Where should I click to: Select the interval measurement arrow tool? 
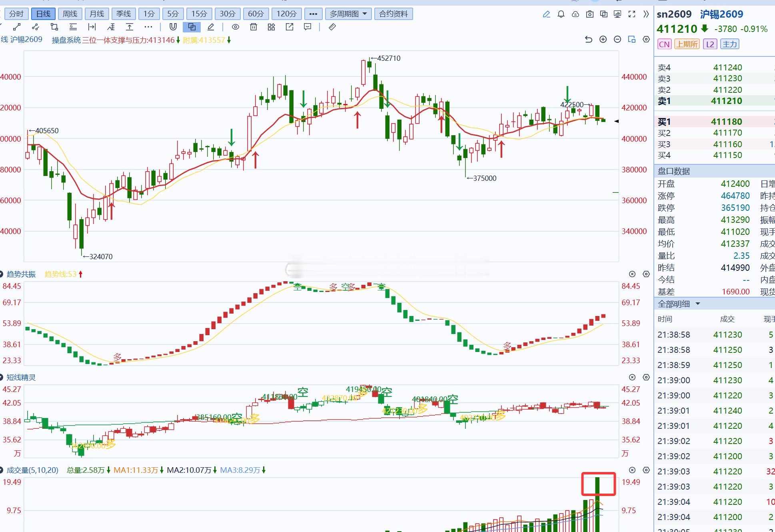click(x=92, y=27)
